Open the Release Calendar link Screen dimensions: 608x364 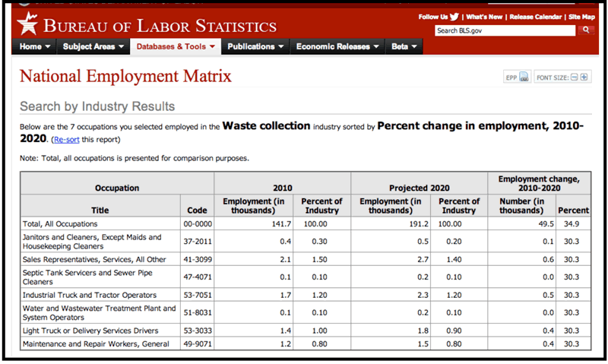click(x=536, y=17)
